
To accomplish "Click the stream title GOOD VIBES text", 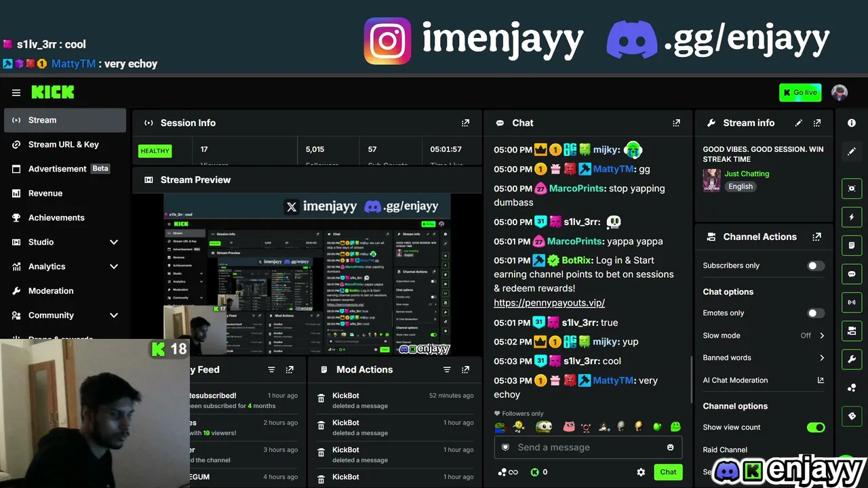I will pyautogui.click(x=764, y=154).
